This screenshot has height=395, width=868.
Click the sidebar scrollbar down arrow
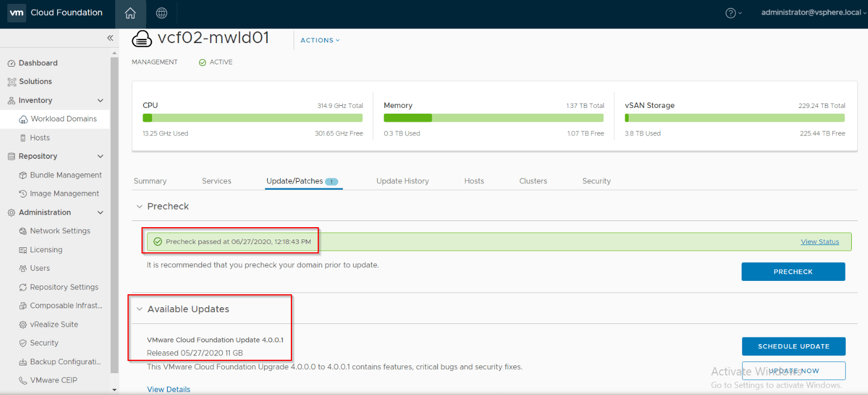coord(115,389)
